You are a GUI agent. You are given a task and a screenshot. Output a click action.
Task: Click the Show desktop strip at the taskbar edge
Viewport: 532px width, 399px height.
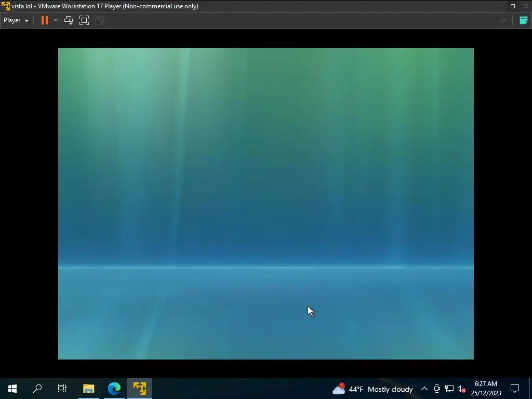pyautogui.click(x=530, y=389)
